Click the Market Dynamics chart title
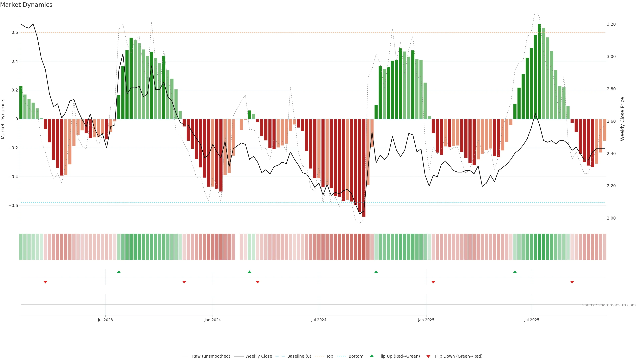 pyautogui.click(x=26, y=5)
